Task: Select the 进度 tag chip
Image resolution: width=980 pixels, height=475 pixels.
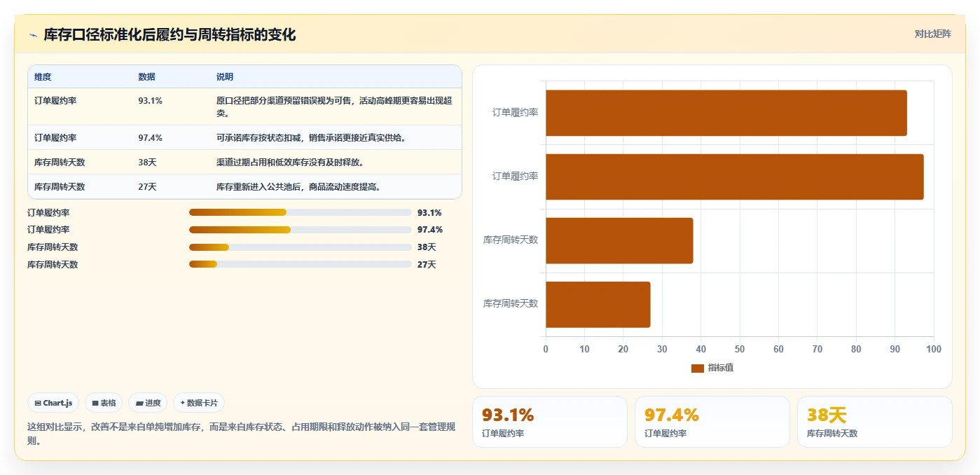Action: pyautogui.click(x=148, y=403)
